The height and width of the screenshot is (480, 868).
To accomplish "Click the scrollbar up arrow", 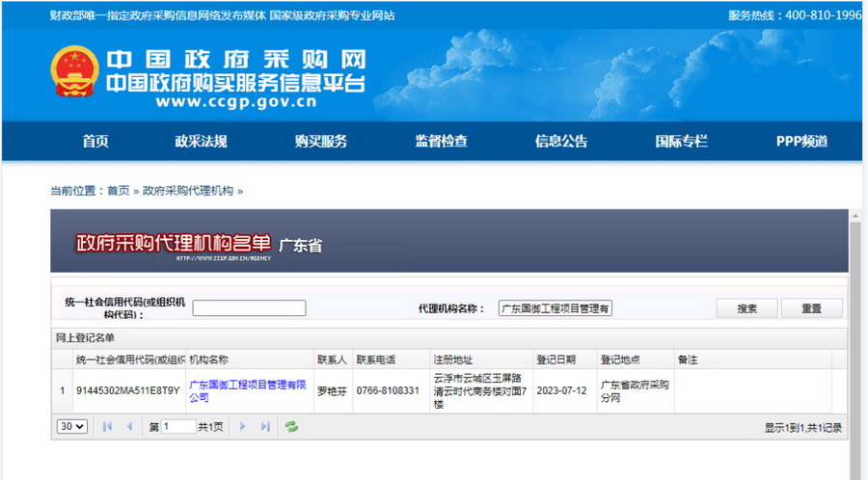I will click(x=855, y=216).
